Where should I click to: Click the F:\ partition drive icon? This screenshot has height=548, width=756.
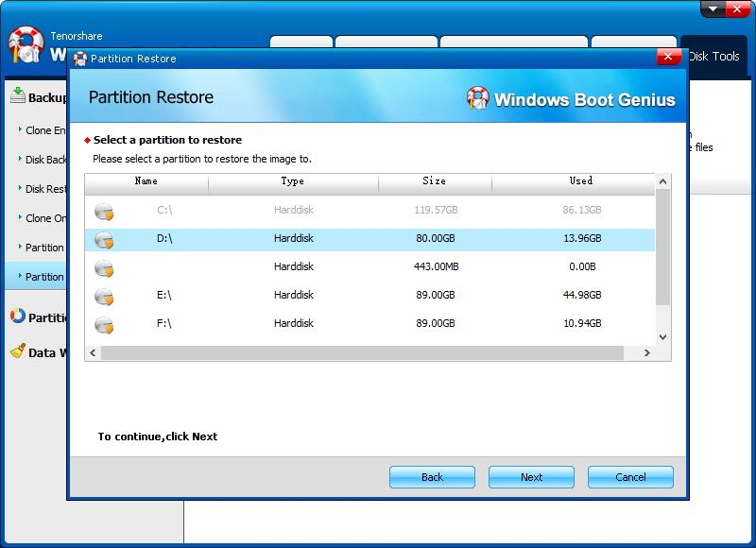(104, 325)
